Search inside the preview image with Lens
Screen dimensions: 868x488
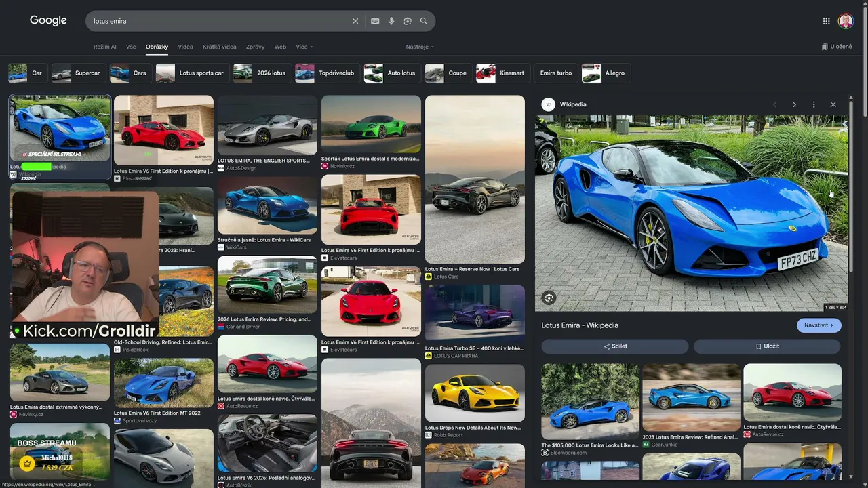(549, 298)
